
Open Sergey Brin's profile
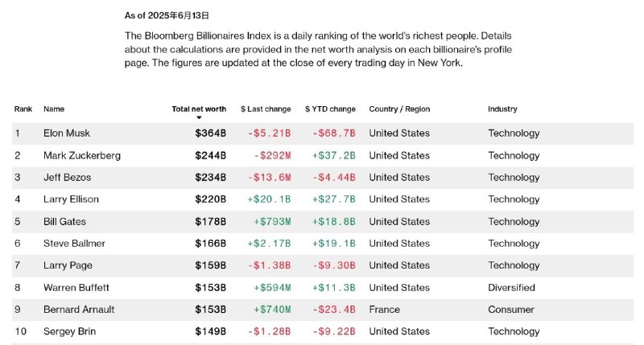click(x=69, y=331)
